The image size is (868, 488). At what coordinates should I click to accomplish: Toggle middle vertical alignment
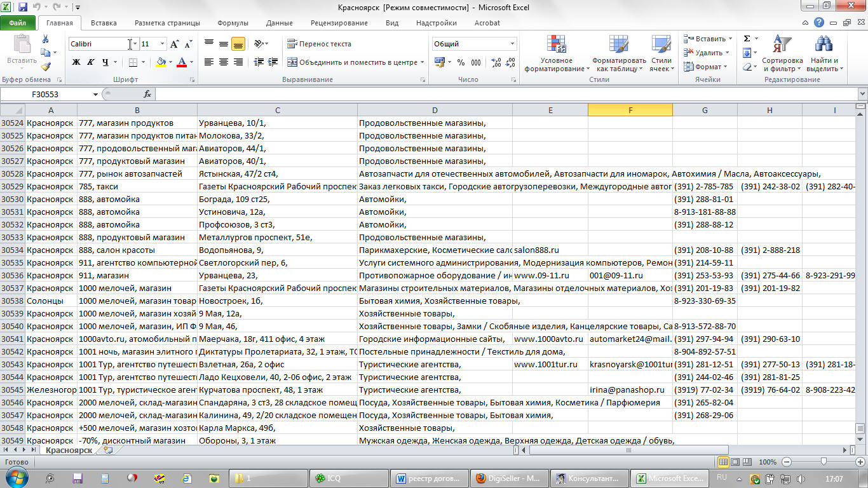click(224, 44)
